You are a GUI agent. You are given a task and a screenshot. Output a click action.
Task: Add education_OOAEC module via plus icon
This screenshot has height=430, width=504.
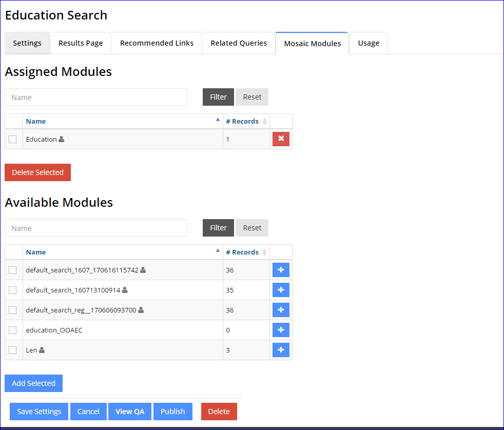[x=281, y=330]
